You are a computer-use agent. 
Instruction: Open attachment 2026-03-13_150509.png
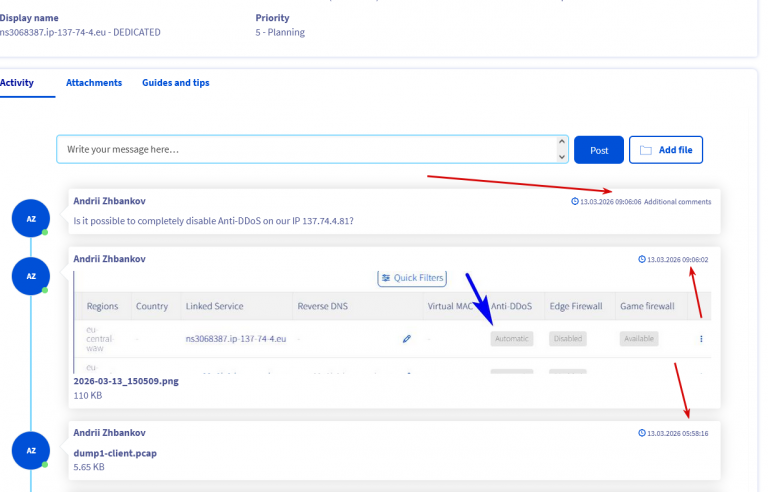point(126,381)
